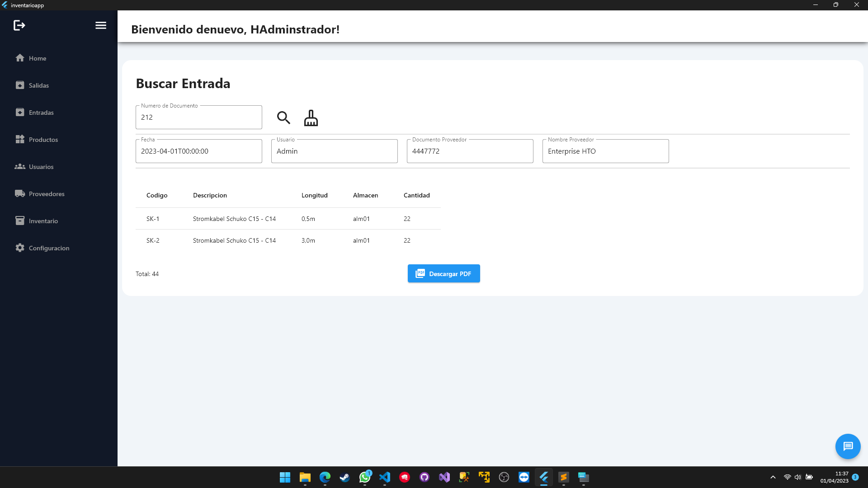Click the Salidas upload box icon
Viewport: 868px width, 488px height.
tap(20, 85)
